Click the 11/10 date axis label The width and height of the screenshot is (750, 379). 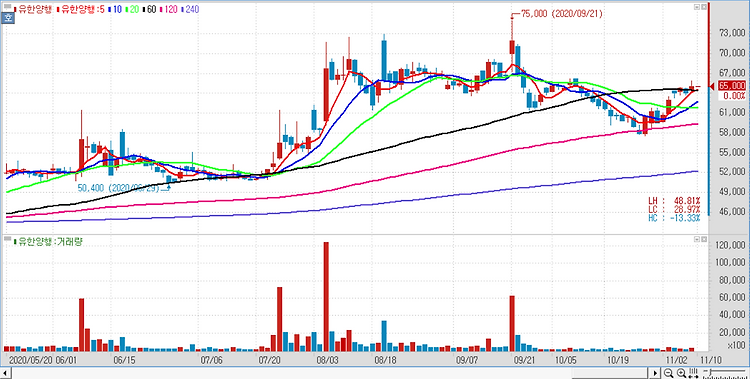click(711, 359)
